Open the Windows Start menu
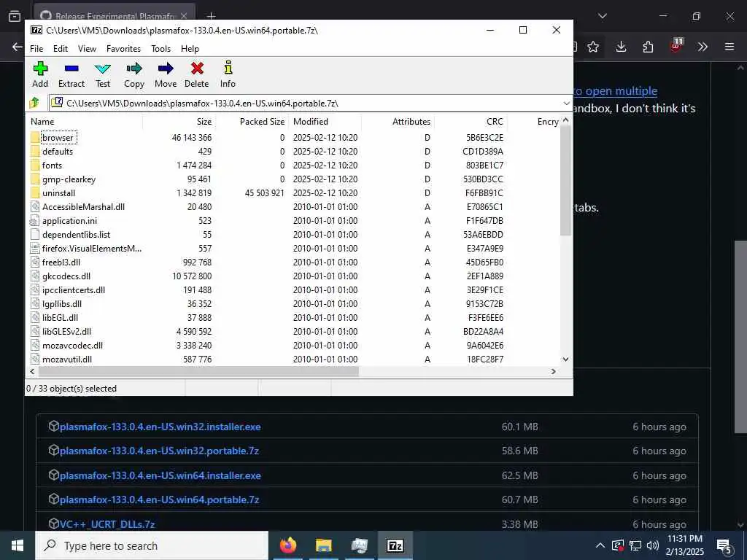 click(x=18, y=545)
